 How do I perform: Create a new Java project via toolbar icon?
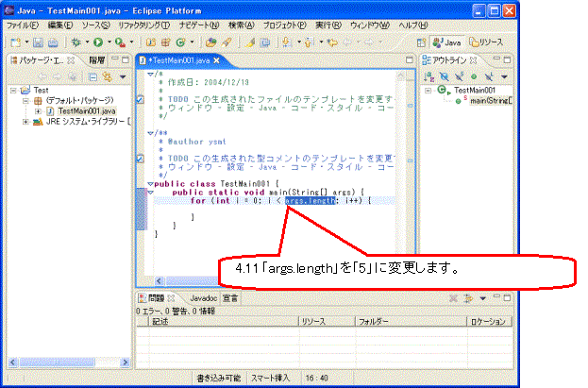(151, 42)
